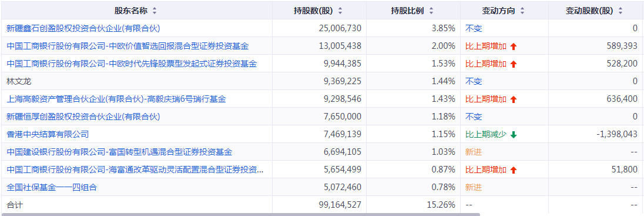
Task: Click 新进 status in 全国社保基金 row
Action: click(473, 187)
